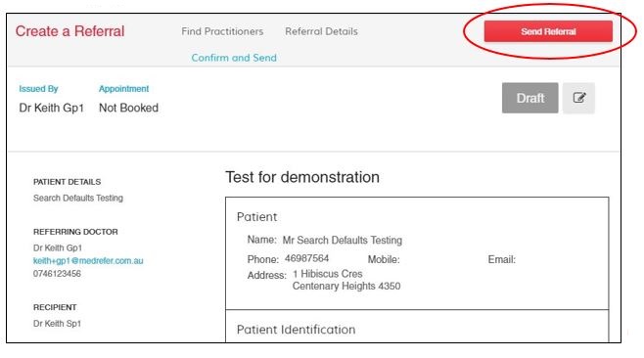644x358 pixels.
Task: Click the address 1 Hibiscus Cres
Action: point(327,274)
